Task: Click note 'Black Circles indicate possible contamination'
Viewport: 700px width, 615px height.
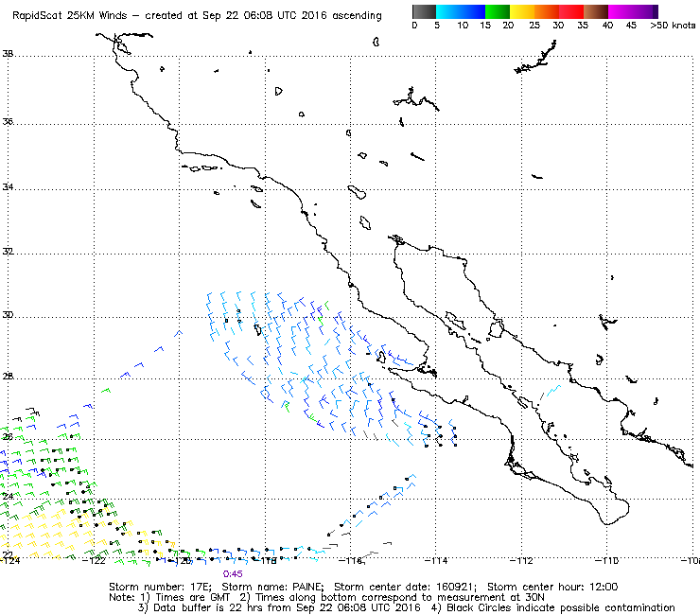Action: click(x=561, y=607)
